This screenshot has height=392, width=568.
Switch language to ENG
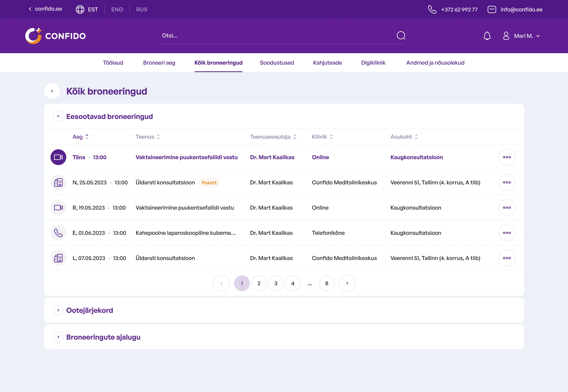click(117, 10)
